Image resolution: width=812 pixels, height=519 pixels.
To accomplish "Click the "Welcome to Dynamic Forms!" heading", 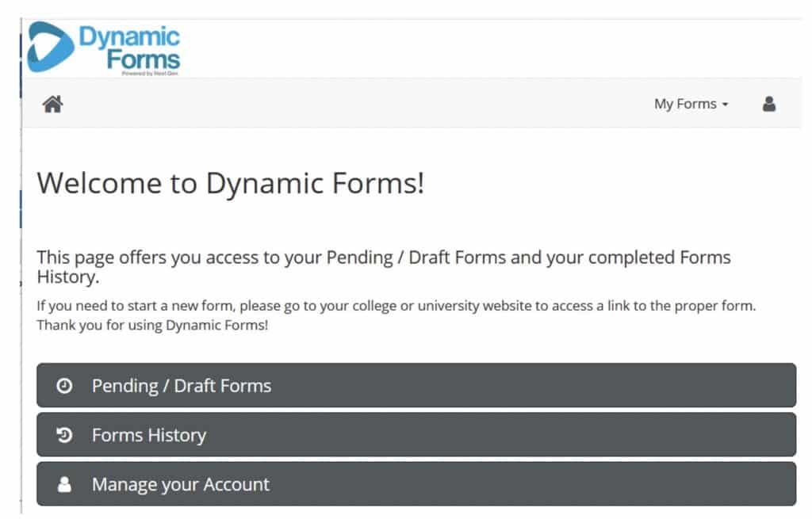I will [231, 183].
